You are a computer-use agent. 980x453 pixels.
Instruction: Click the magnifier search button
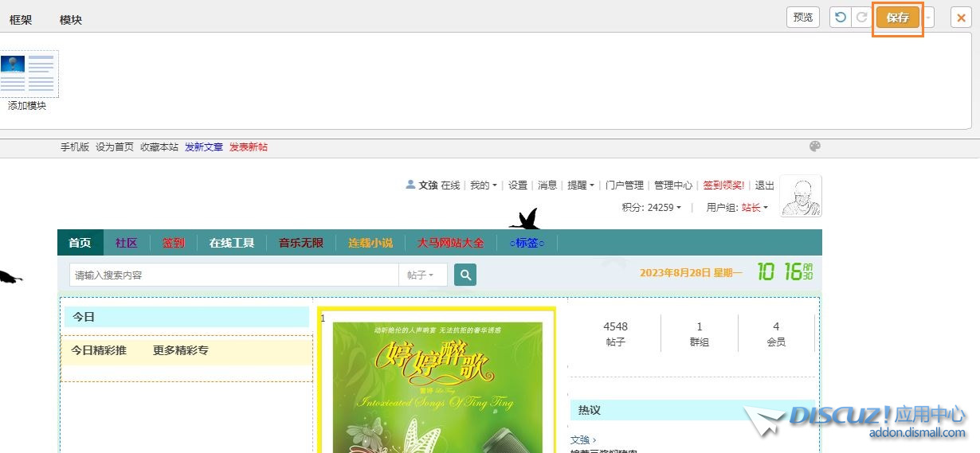pyautogui.click(x=465, y=275)
